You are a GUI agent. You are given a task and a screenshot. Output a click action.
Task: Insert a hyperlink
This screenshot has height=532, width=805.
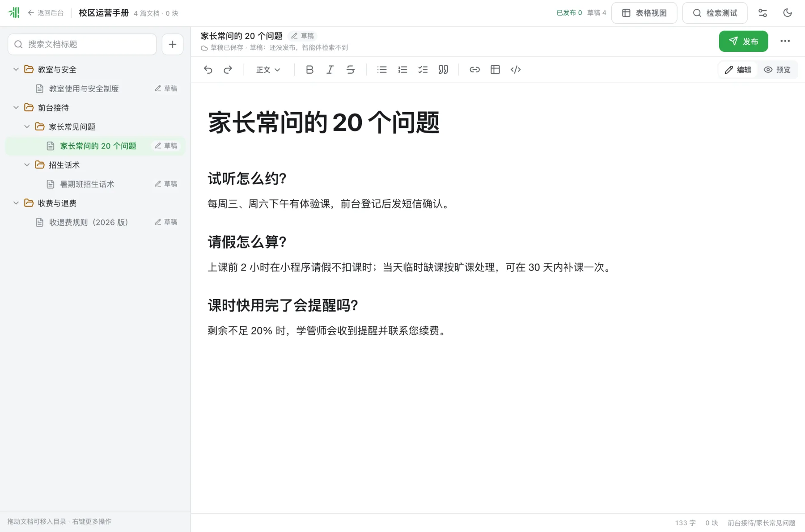tap(475, 70)
